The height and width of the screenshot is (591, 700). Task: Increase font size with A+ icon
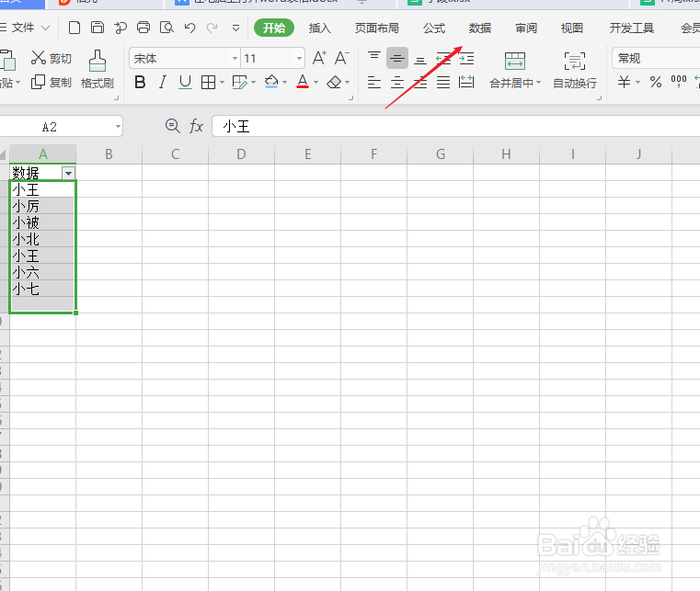pos(319,58)
